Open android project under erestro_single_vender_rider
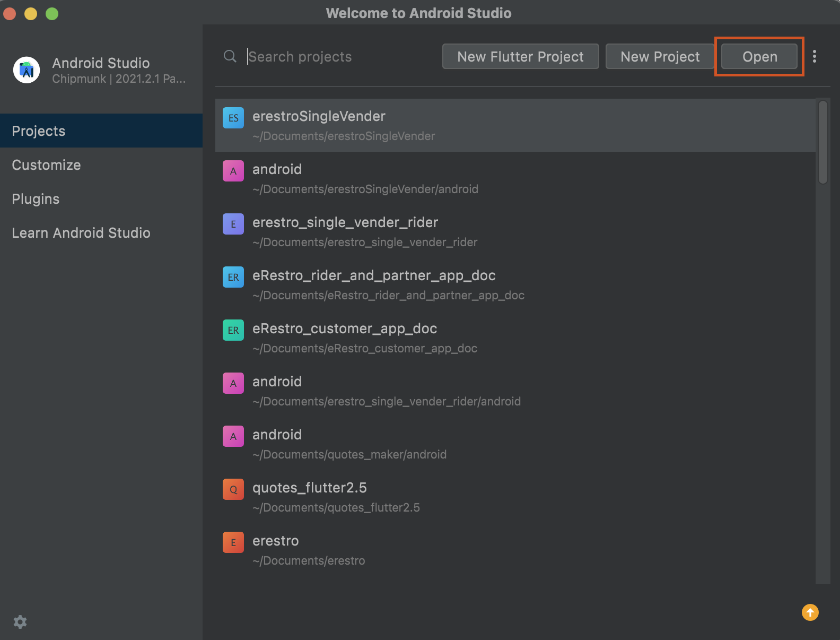The image size is (840, 640). (x=515, y=391)
